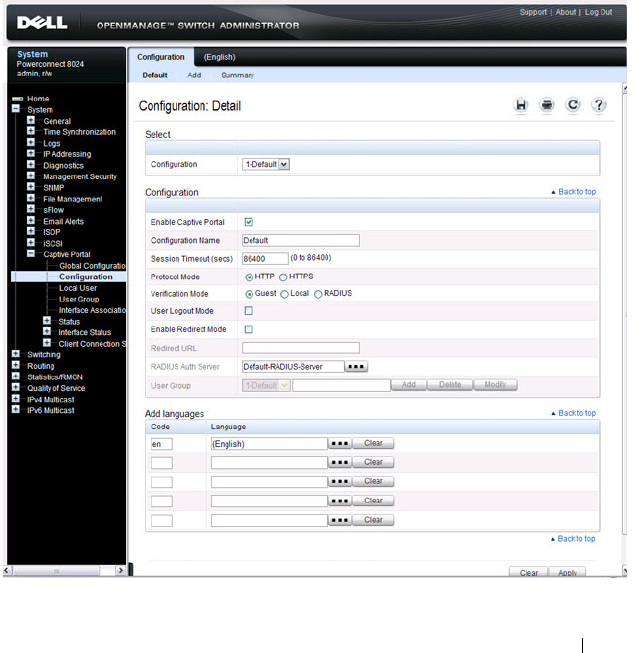Image resolution: width=641 pixels, height=653 pixels.
Task: Expand the Routing tree node
Action: click(16, 365)
